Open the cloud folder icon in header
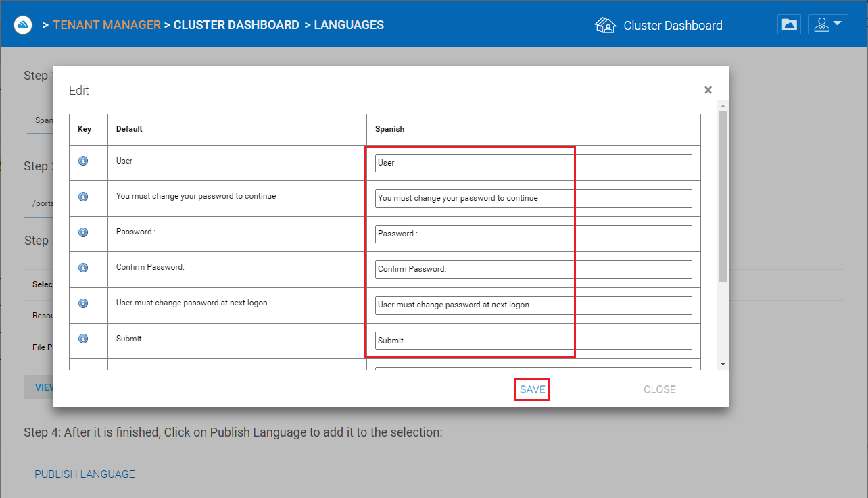Image resolution: width=868 pixels, height=498 pixels. 789,25
